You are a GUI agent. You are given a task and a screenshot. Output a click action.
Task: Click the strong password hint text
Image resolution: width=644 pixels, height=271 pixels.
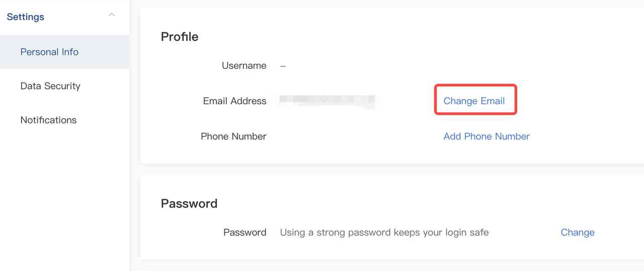pos(384,232)
